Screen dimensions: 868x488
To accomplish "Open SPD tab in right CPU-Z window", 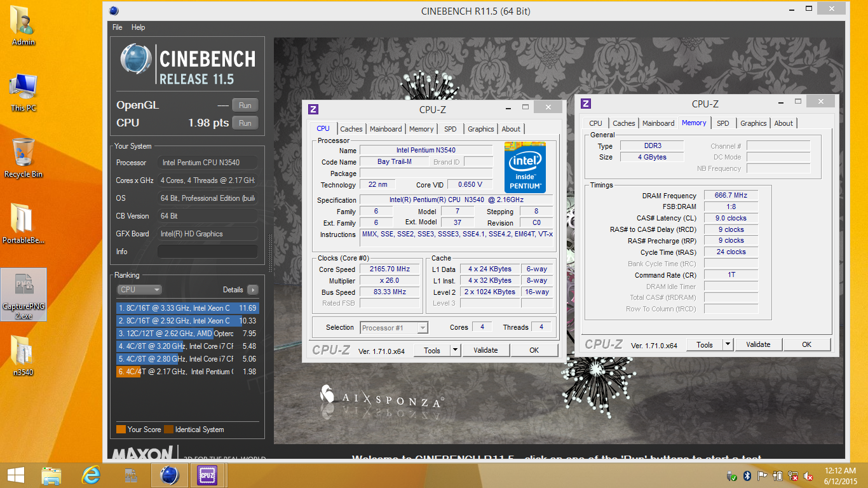I will coord(723,123).
